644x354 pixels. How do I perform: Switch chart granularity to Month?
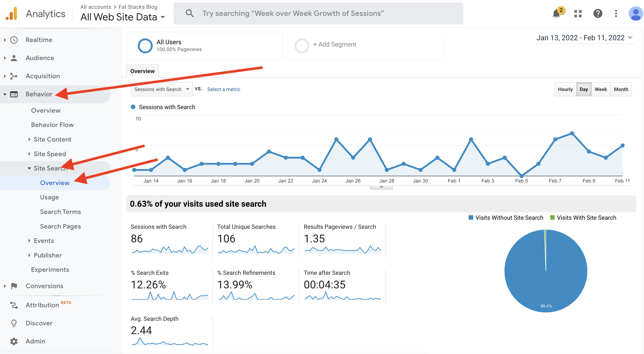coord(621,89)
